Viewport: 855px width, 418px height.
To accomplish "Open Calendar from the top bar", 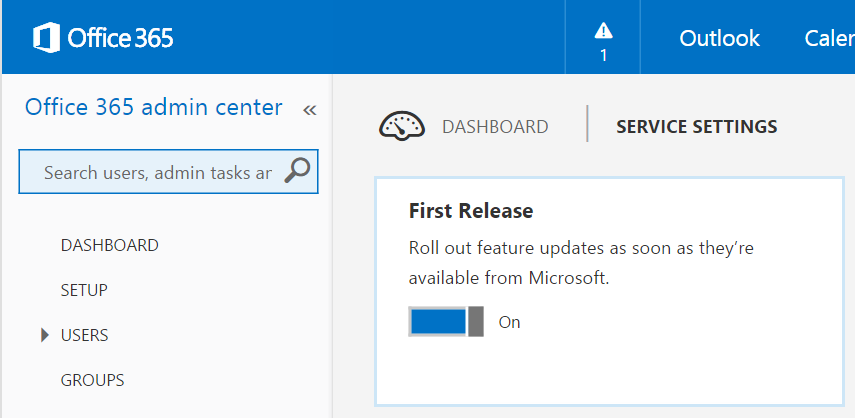I will pos(829,38).
